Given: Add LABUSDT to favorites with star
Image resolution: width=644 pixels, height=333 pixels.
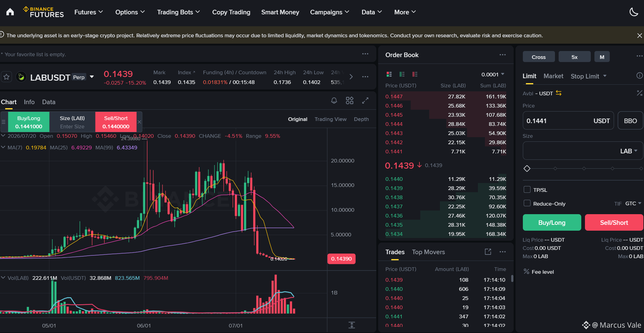Looking at the screenshot, I should pos(6,77).
